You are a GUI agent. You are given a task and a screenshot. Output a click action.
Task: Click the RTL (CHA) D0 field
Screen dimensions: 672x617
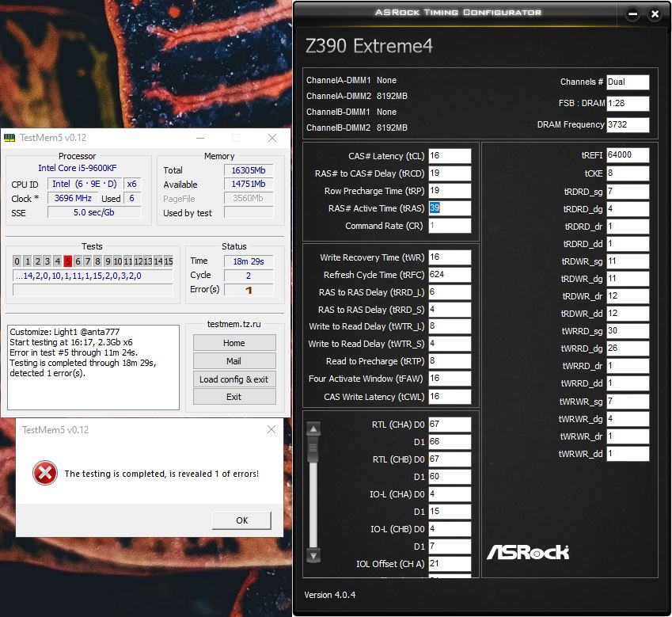click(x=450, y=425)
